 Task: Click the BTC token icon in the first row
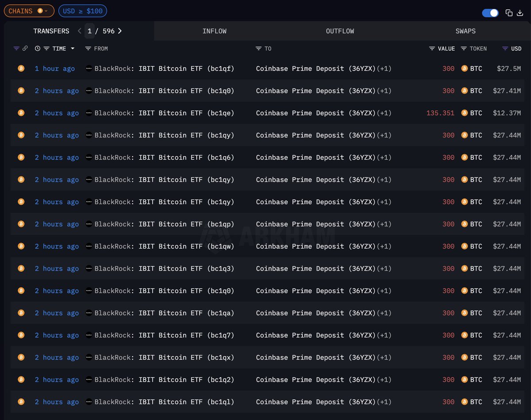point(464,69)
